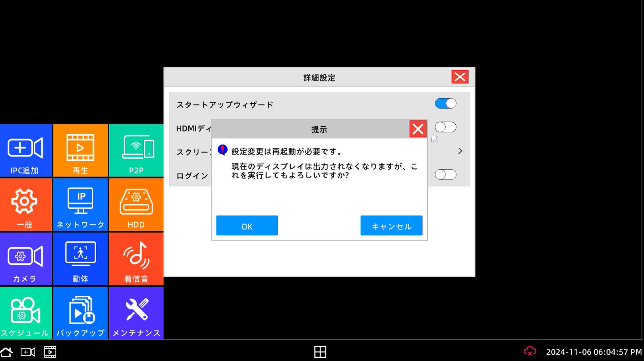Click the home icon in bottom bar
The width and height of the screenshot is (644, 361).
(7, 352)
